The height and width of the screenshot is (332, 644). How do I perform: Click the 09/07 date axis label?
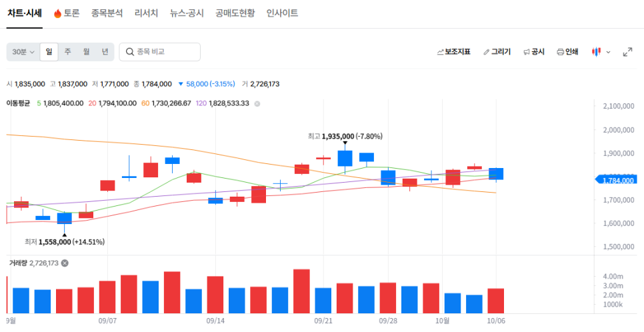(x=107, y=320)
